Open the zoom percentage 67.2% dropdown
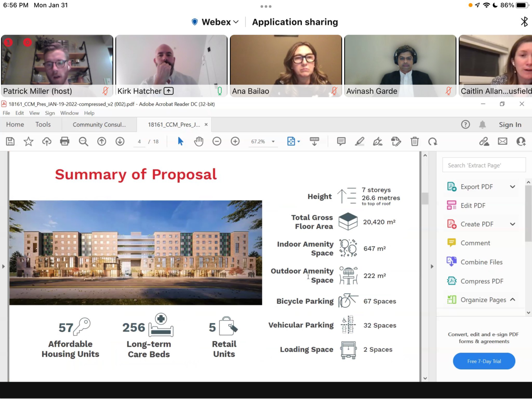Viewport: 532px width, 399px height. click(x=273, y=141)
